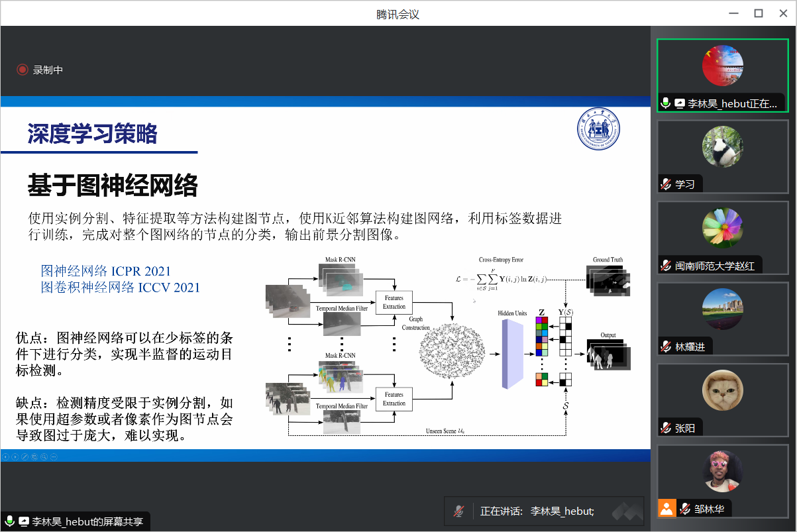
Task: Click the red recording indicator icon
Action: point(23,70)
